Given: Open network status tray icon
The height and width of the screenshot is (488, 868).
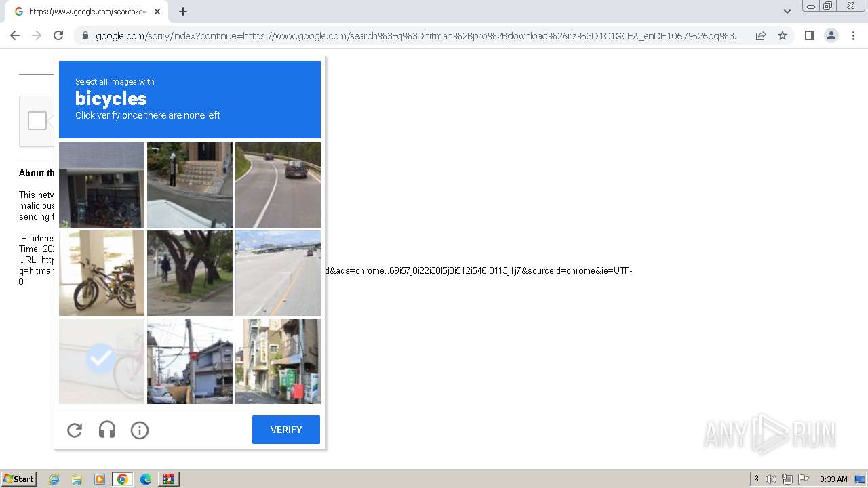Looking at the screenshot, I should [787, 479].
